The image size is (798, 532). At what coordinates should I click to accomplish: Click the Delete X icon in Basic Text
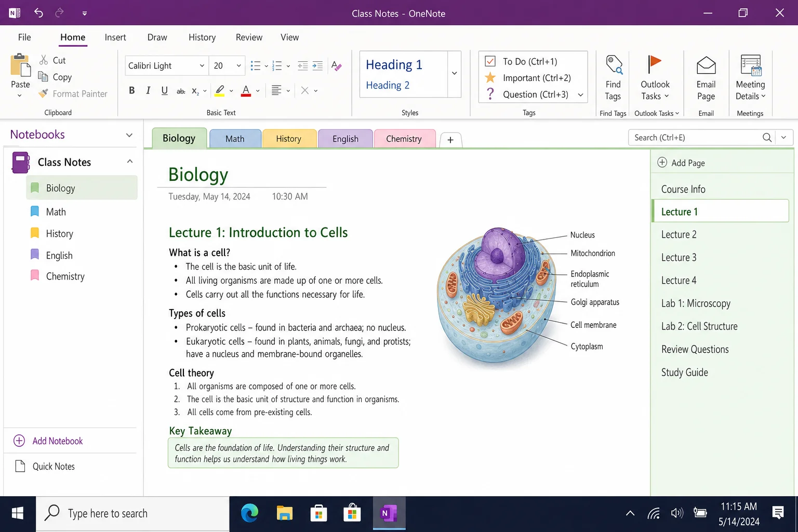point(304,90)
